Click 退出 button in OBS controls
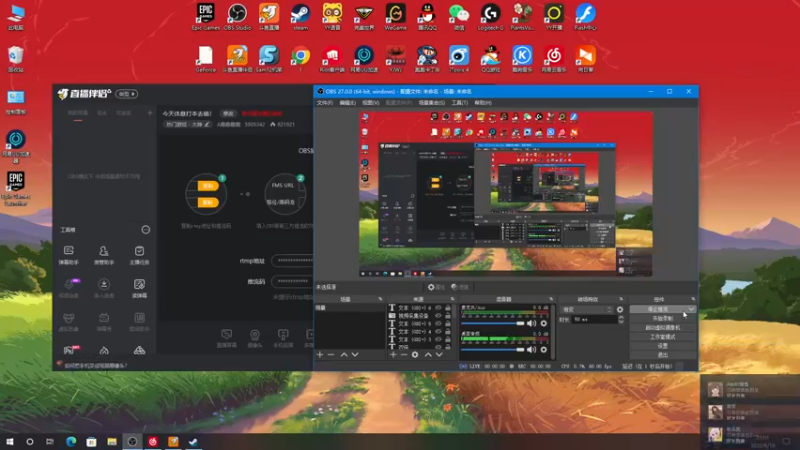The height and width of the screenshot is (450, 800). [x=663, y=355]
